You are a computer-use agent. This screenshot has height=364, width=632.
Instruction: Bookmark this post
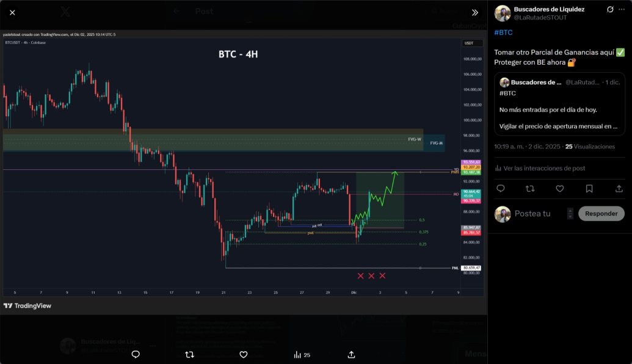click(x=589, y=188)
